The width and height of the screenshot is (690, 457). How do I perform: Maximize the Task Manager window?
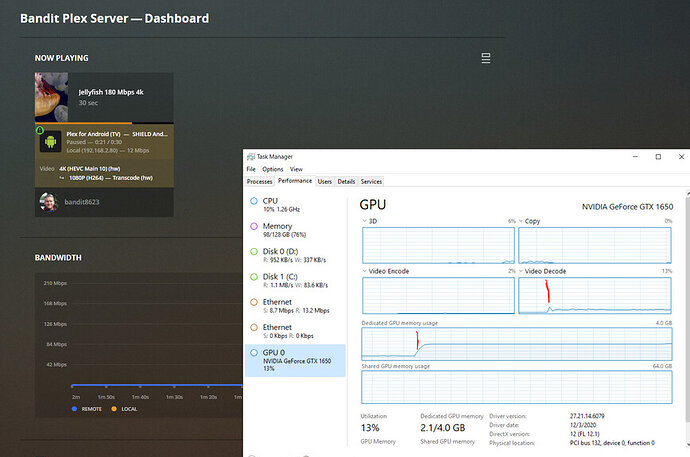click(658, 157)
